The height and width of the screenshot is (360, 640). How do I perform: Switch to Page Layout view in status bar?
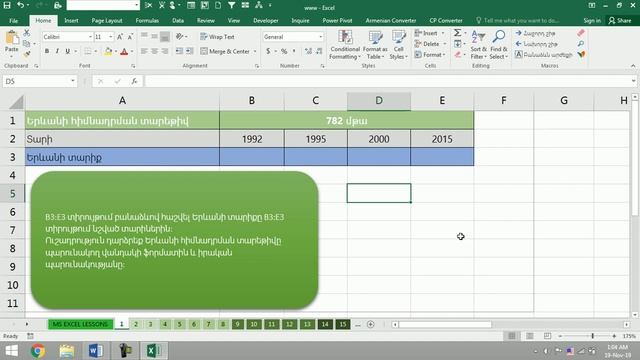[x=530, y=336]
